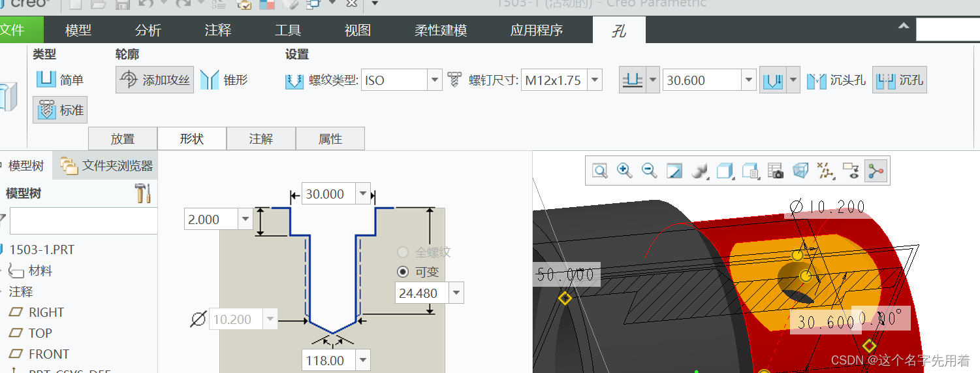The image size is (980, 373).
Task: Open the display style sphere-cube icon
Action: coord(699,171)
